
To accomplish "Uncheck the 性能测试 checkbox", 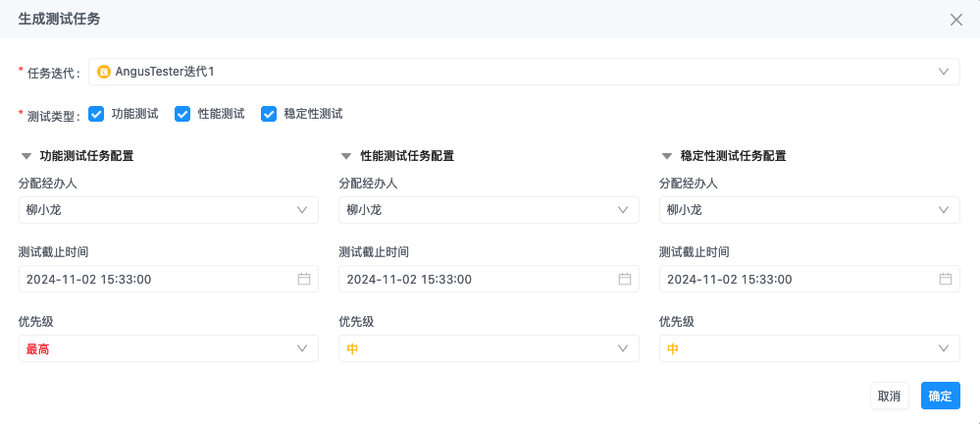I will click(x=181, y=114).
